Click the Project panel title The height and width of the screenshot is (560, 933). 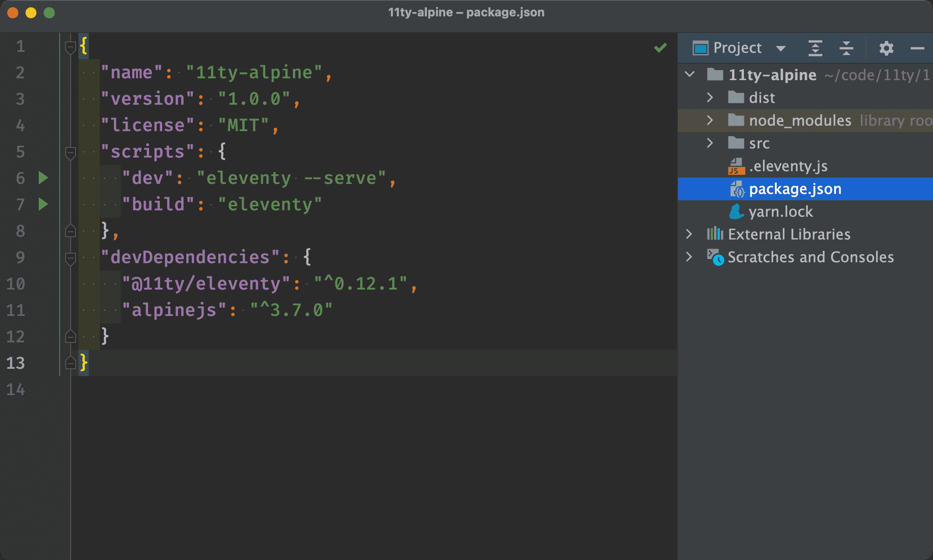click(x=737, y=48)
